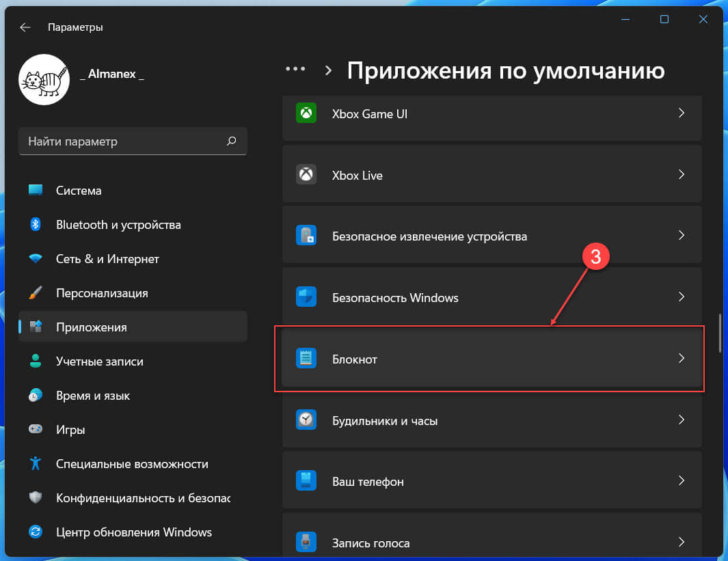Click the Система monitor icon
Screen dimensions: 728x561
[x=36, y=190]
